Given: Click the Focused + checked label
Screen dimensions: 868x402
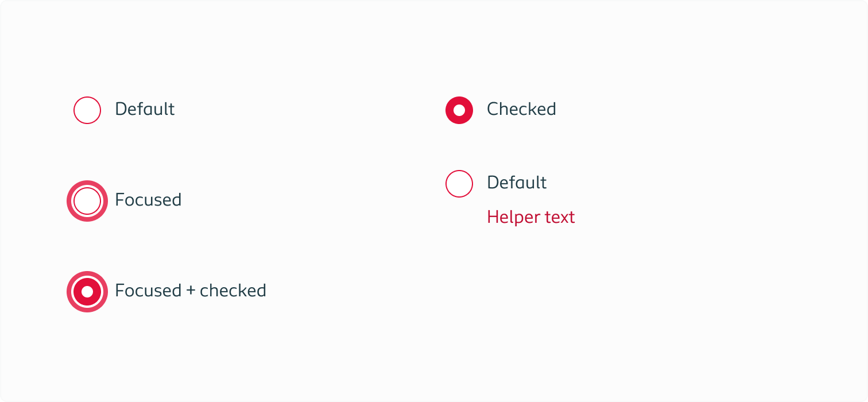Looking at the screenshot, I should point(190,291).
